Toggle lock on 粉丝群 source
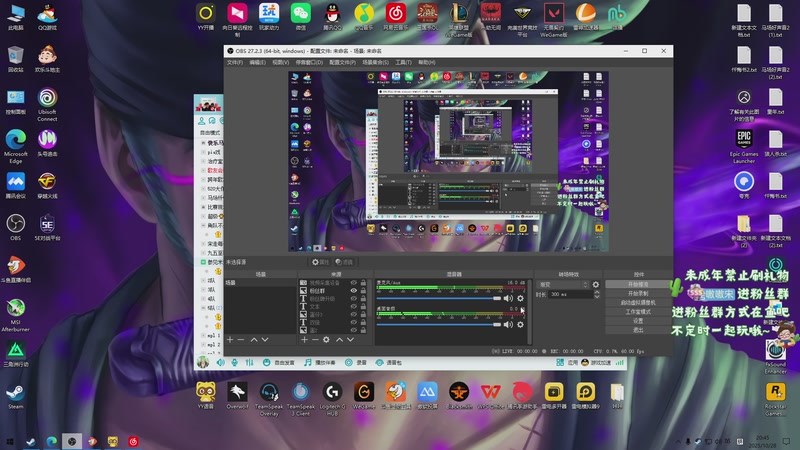Screen dimensions: 800x450 (x=363, y=291)
